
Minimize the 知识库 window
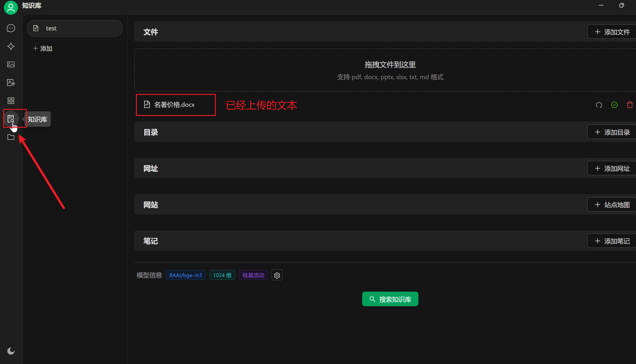pyautogui.click(x=601, y=5)
